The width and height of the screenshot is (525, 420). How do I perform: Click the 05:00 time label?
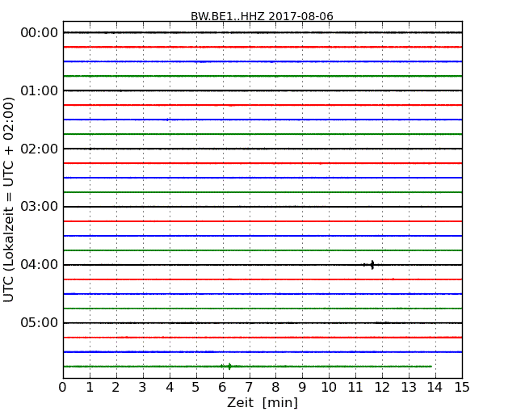click(40, 322)
